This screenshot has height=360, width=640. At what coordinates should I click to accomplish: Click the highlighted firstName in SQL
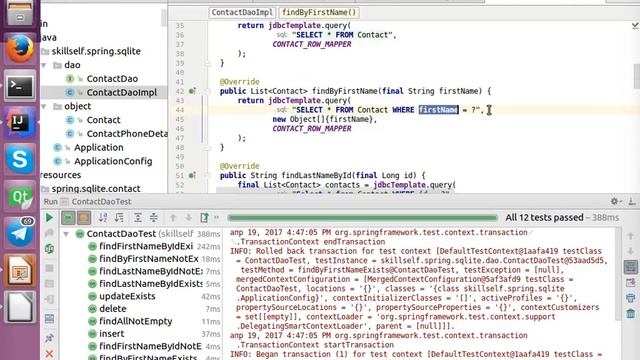tap(438, 110)
